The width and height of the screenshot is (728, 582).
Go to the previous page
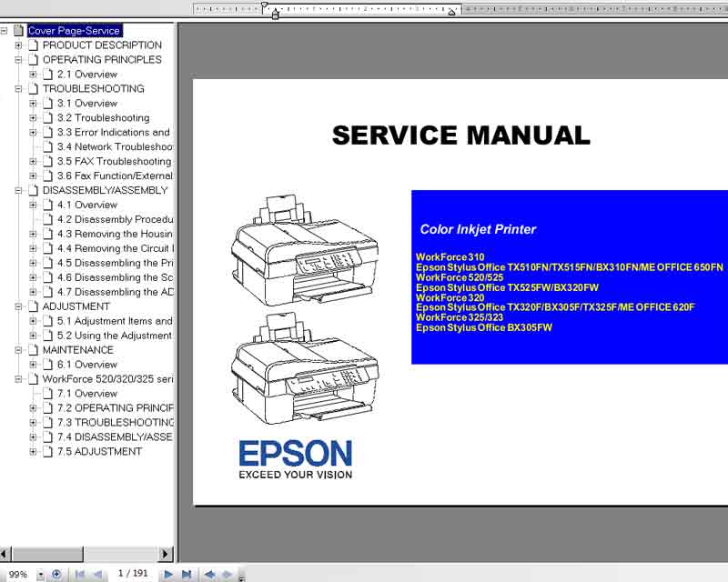[97, 574]
